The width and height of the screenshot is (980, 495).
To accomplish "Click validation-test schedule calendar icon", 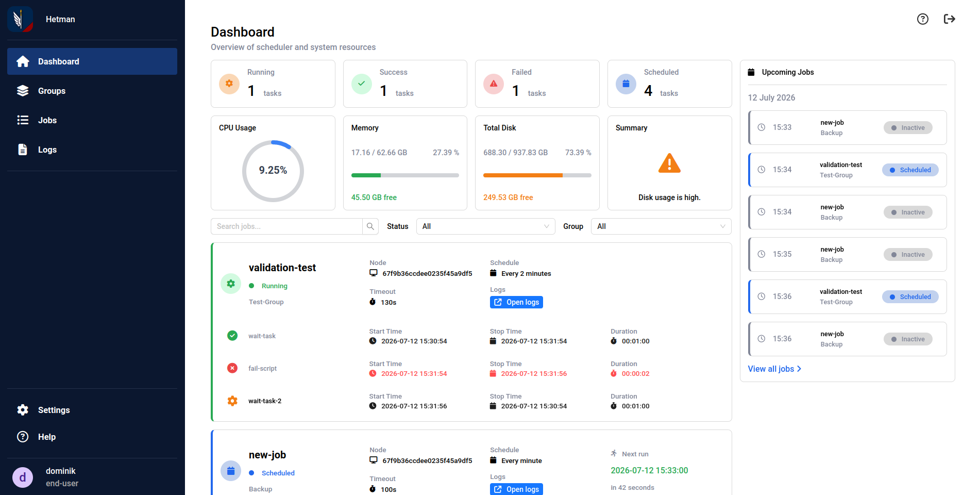I will click(493, 273).
